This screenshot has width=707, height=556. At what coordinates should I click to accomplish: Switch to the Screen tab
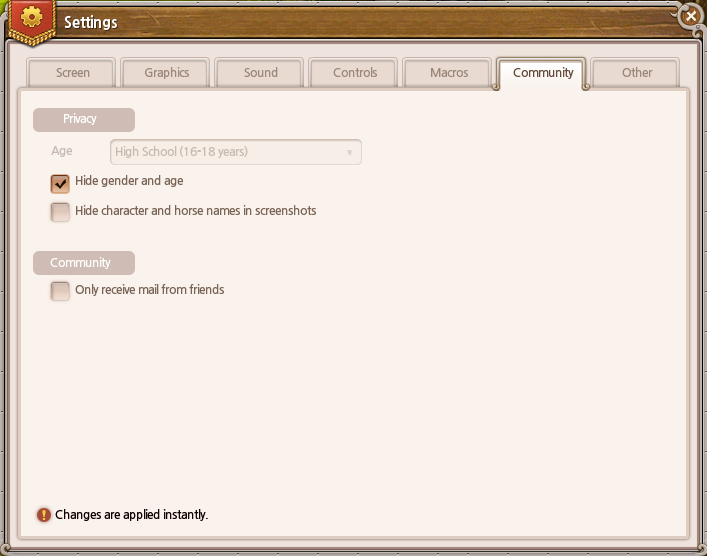(71, 73)
